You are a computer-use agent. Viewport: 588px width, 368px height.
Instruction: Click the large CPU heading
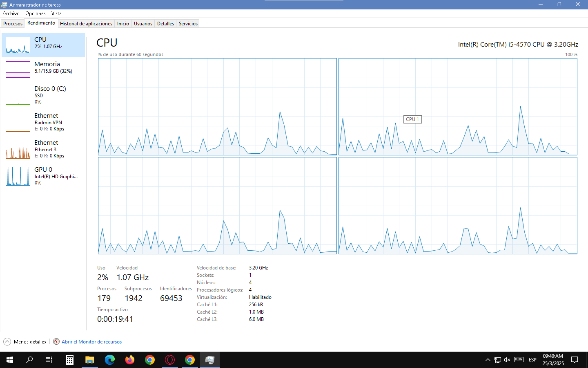[107, 43]
